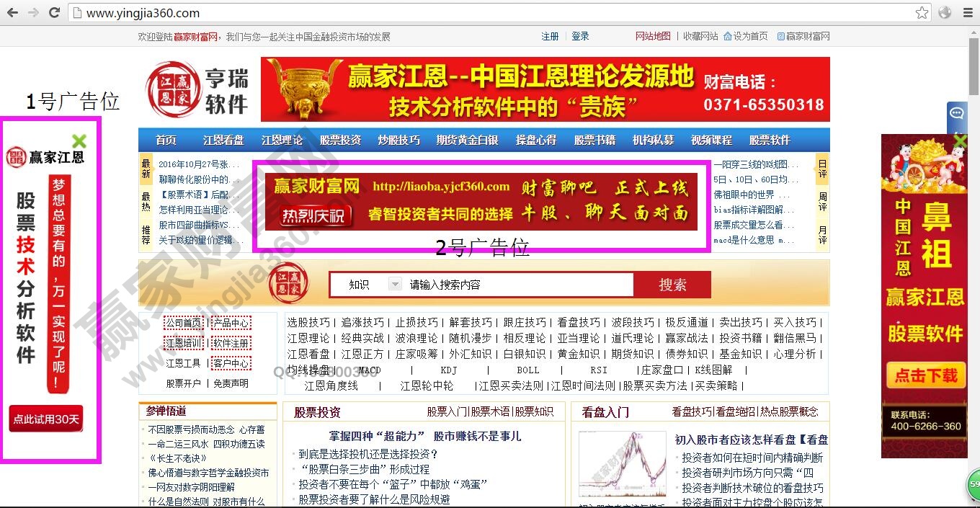Click the 请输入搜索内容 search input field
This screenshot has width=980, height=508.
(x=519, y=285)
